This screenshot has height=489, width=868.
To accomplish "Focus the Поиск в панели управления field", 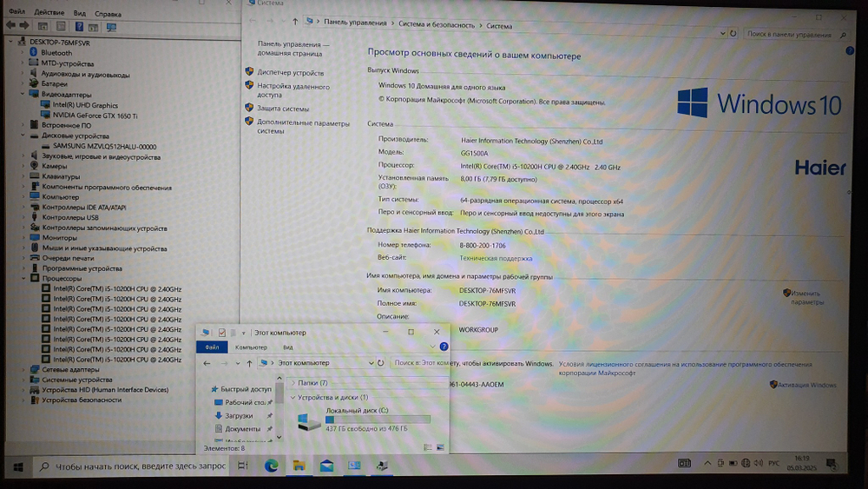I will (795, 35).
